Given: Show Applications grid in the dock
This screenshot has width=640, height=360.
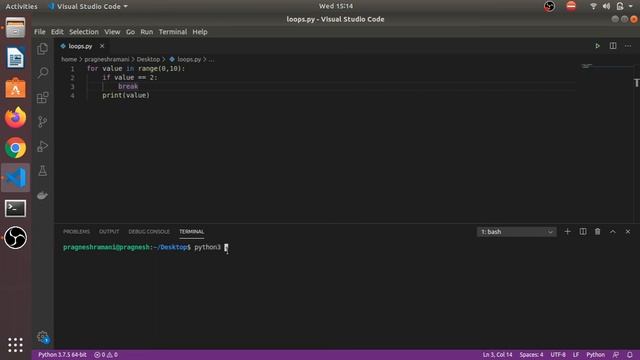Looking at the screenshot, I should click(16, 345).
